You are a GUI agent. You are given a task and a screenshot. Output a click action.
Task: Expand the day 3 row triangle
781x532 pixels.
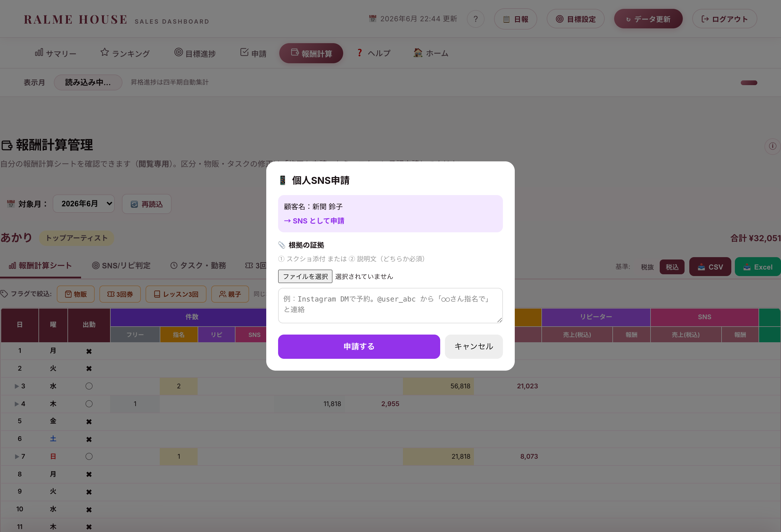[x=17, y=386]
